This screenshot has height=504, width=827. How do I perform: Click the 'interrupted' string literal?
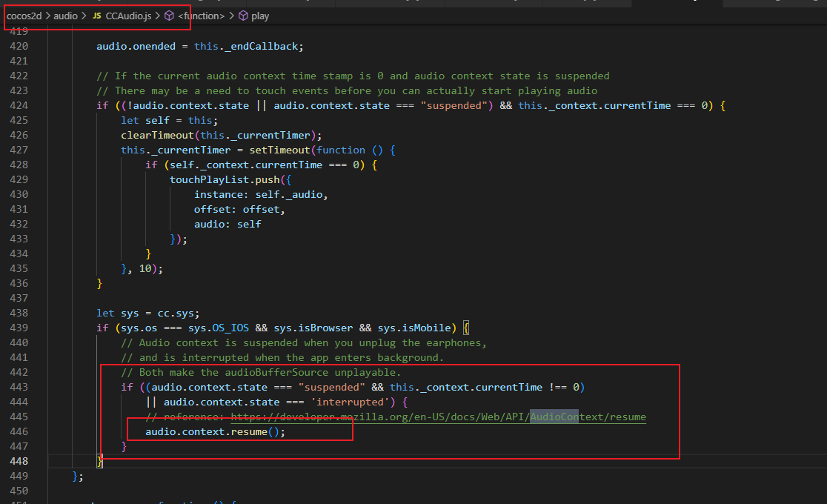tap(350, 402)
